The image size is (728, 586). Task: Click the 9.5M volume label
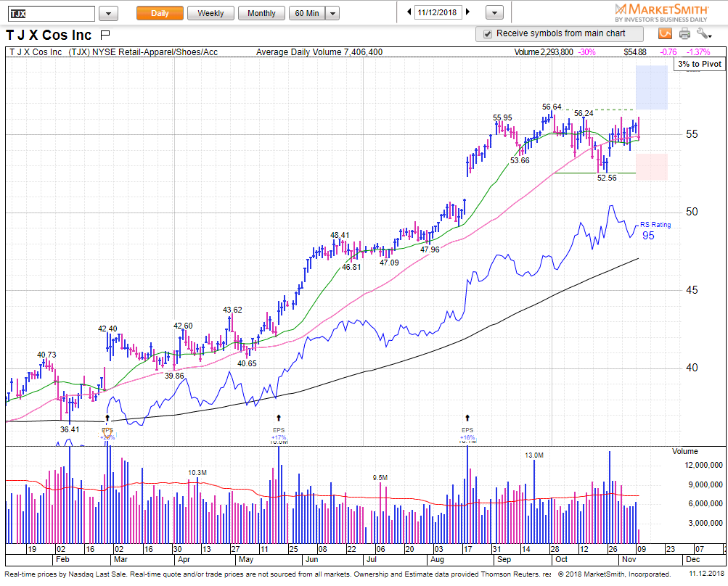click(x=380, y=477)
